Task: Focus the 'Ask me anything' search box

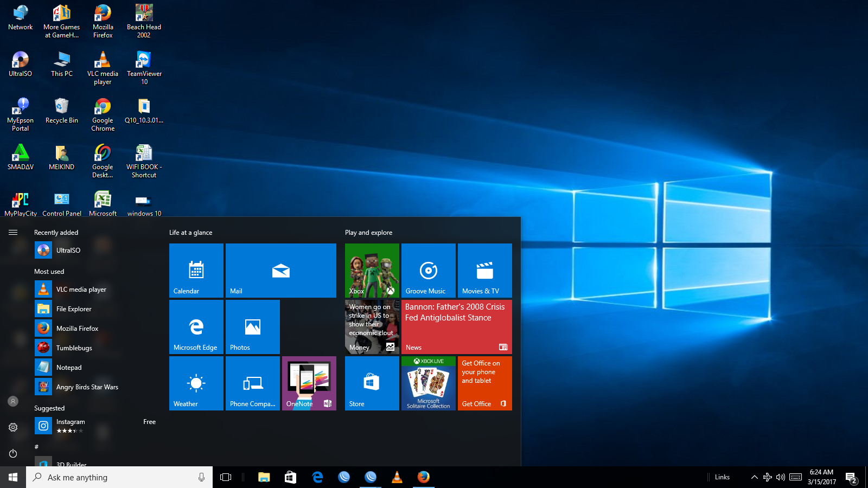Action: (119, 477)
